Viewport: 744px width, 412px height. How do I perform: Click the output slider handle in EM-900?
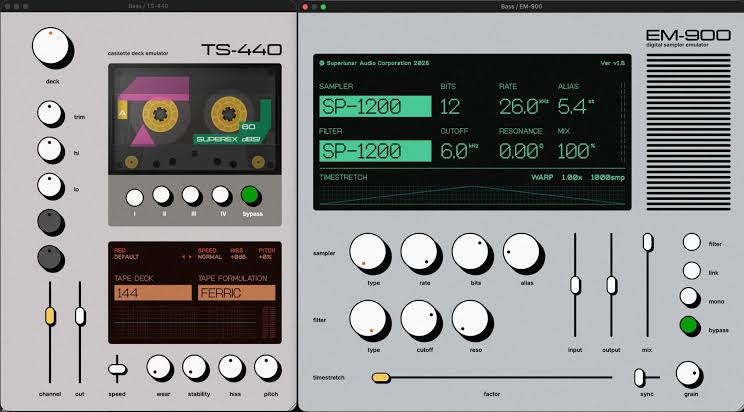[612, 285]
